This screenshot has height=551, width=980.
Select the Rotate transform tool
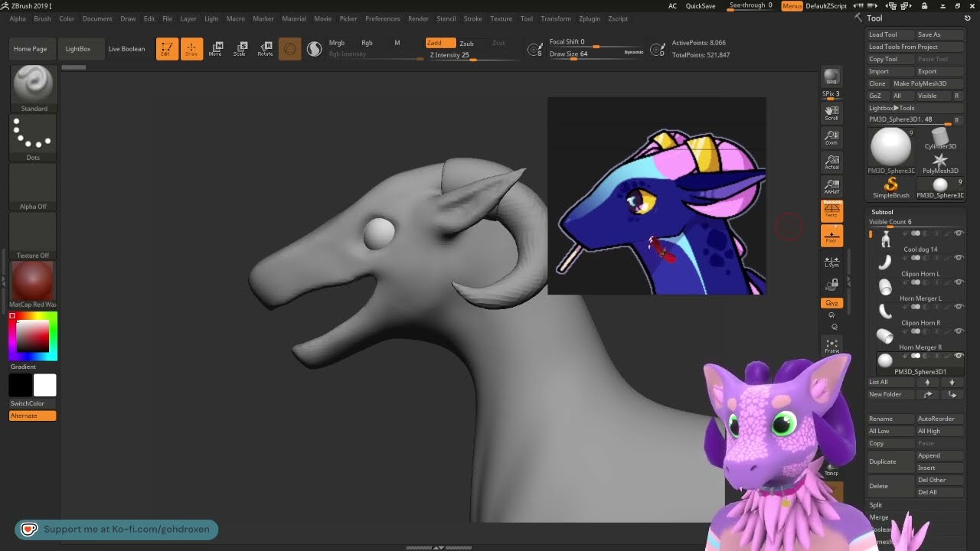pos(265,49)
